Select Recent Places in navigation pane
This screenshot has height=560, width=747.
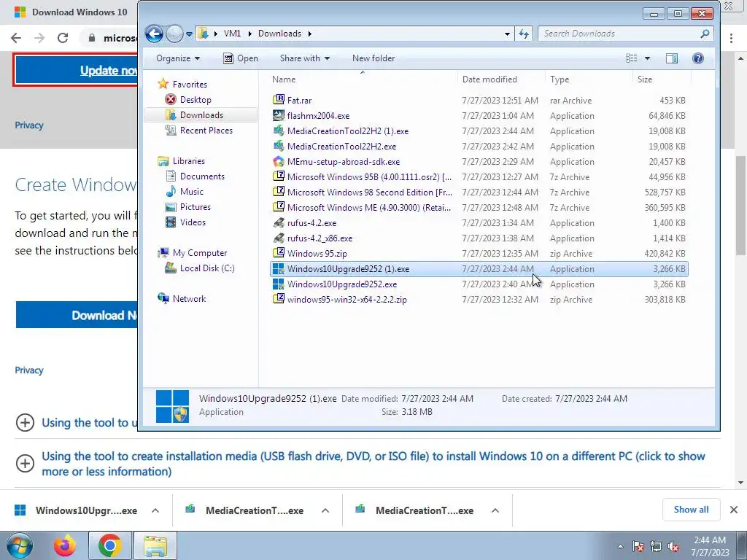point(206,131)
